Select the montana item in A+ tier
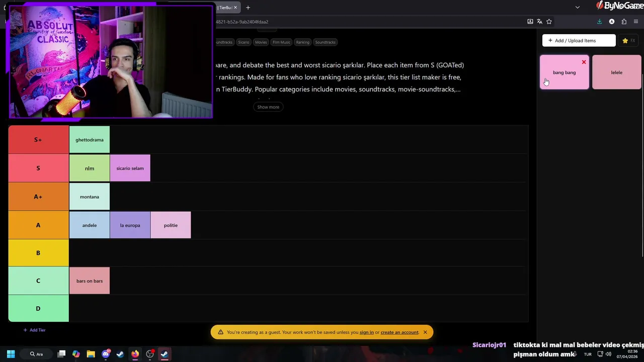The image size is (644, 362). (90, 197)
